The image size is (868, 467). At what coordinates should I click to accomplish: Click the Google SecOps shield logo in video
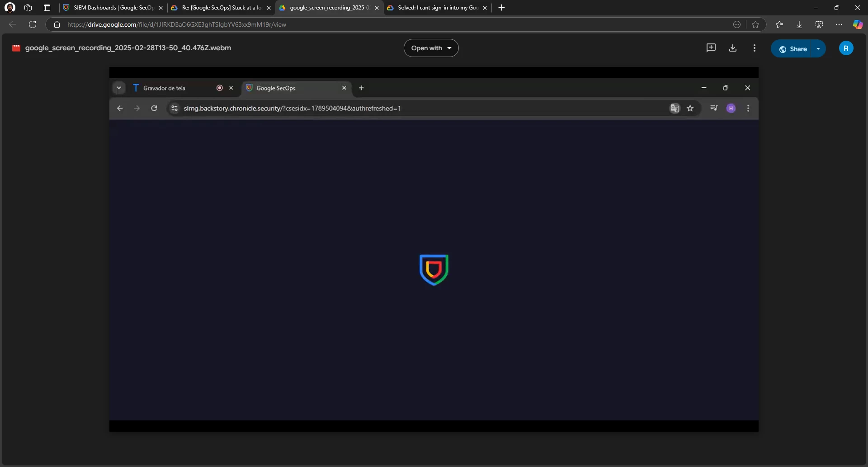434,270
